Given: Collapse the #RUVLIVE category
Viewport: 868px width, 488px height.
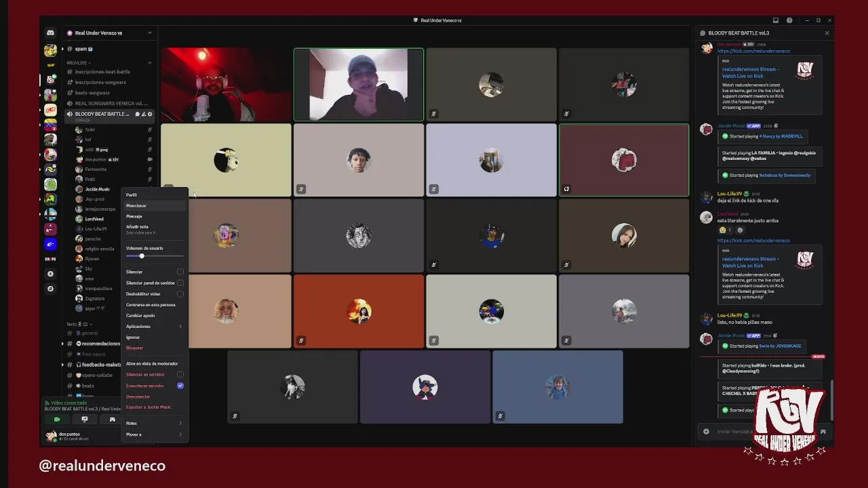Looking at the screenshot, I should pos(78,62).
